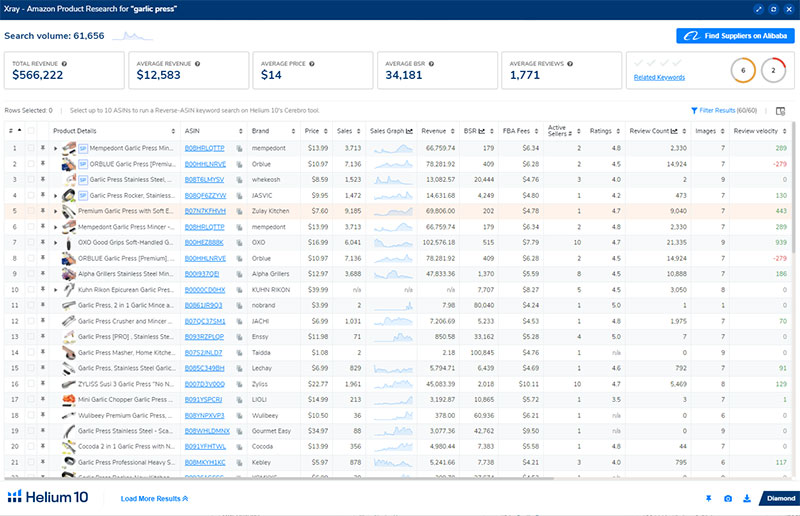Viewport: 800px width, 516px height.
Task: Sort table by Ratings header
Action: (605, 131)
